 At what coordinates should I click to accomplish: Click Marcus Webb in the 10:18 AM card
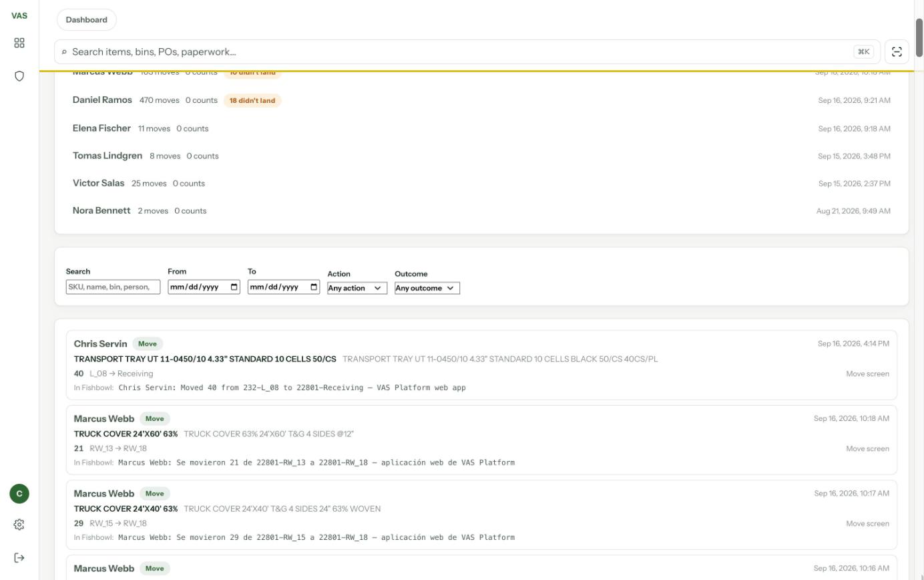click(104, 418)
